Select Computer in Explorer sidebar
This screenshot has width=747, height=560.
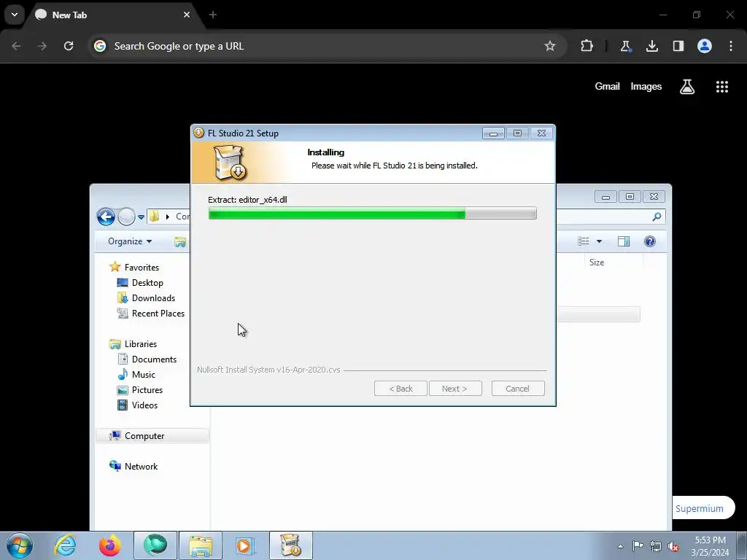pyautogui.click(x=152, y=436)
